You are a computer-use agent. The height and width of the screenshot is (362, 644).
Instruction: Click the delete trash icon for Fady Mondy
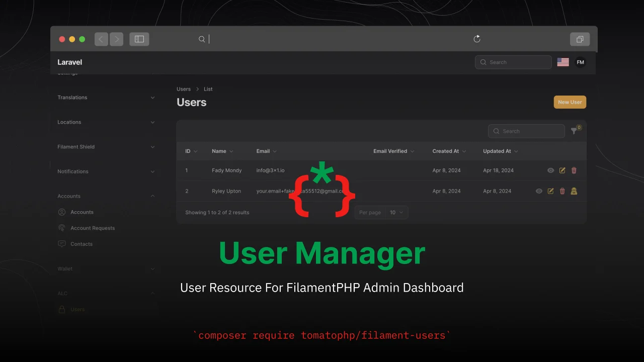(x=574, y=170)
